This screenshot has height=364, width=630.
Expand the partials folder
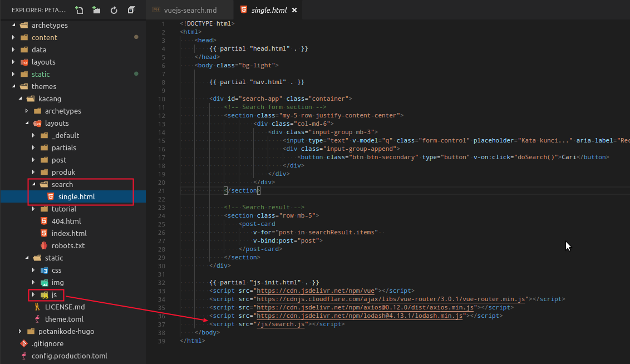[63, 147]
